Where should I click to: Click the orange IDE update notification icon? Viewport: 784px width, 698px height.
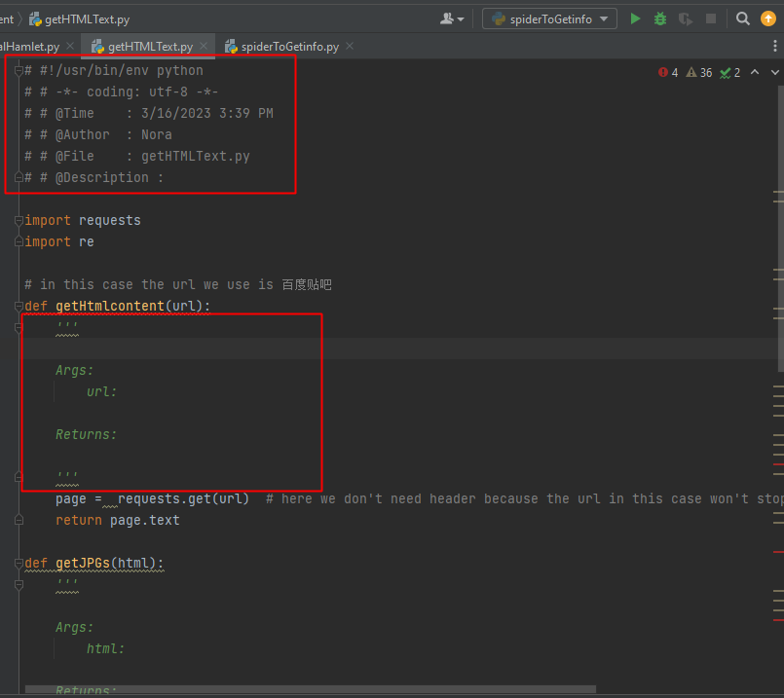(768, 18)
